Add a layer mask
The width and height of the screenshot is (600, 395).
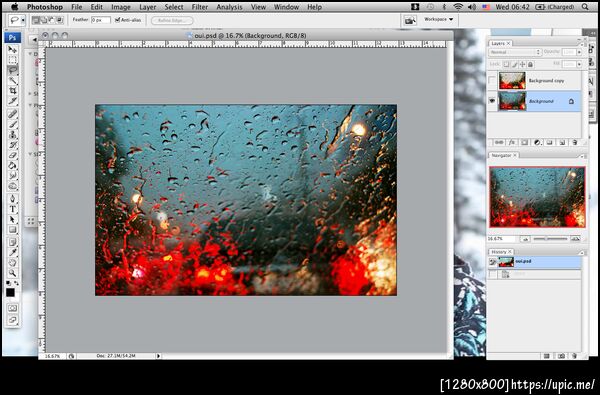pos(525,142)
